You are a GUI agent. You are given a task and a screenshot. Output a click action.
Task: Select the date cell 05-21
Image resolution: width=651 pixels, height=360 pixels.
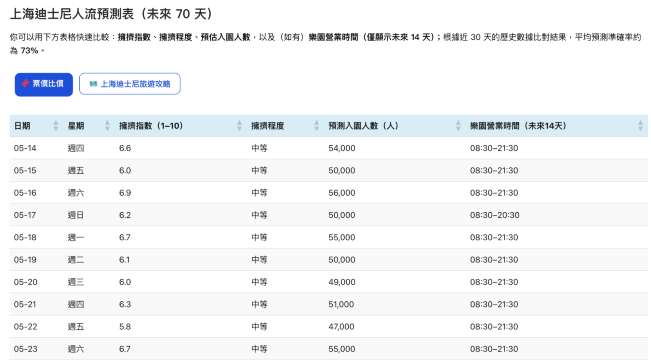25,304
